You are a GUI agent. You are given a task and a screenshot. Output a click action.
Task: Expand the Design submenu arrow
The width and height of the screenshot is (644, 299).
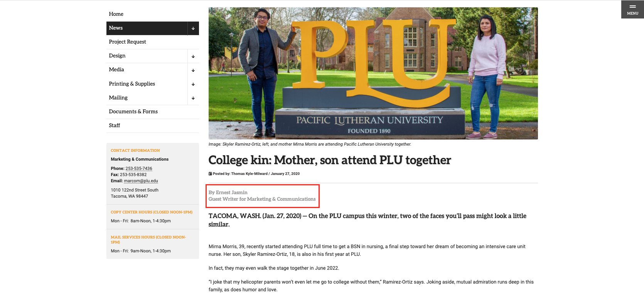193,56
